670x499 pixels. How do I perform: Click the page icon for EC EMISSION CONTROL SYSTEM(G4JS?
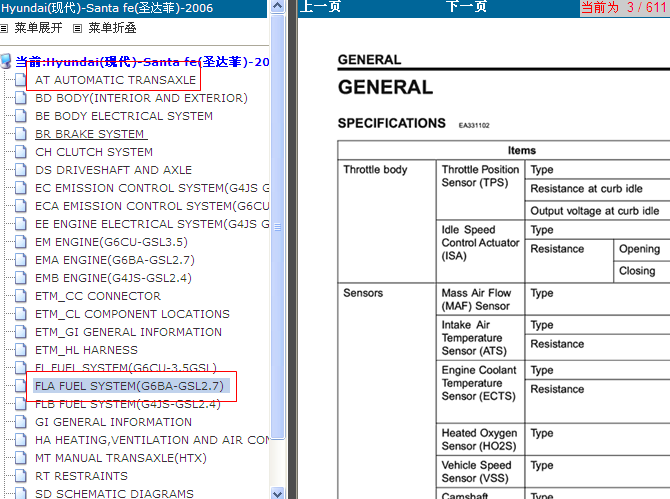21,188
